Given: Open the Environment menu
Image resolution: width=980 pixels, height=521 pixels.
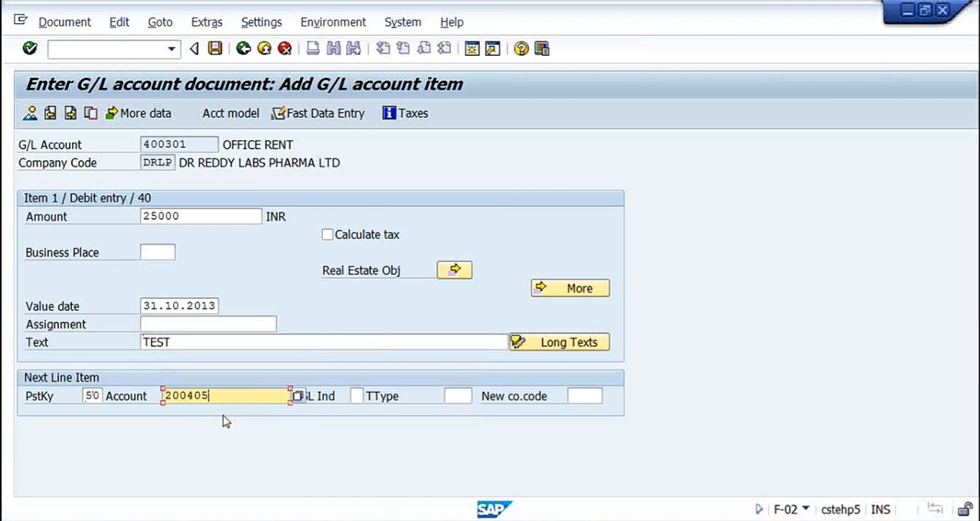Looking at the screenshot, I should click(333, 22).
